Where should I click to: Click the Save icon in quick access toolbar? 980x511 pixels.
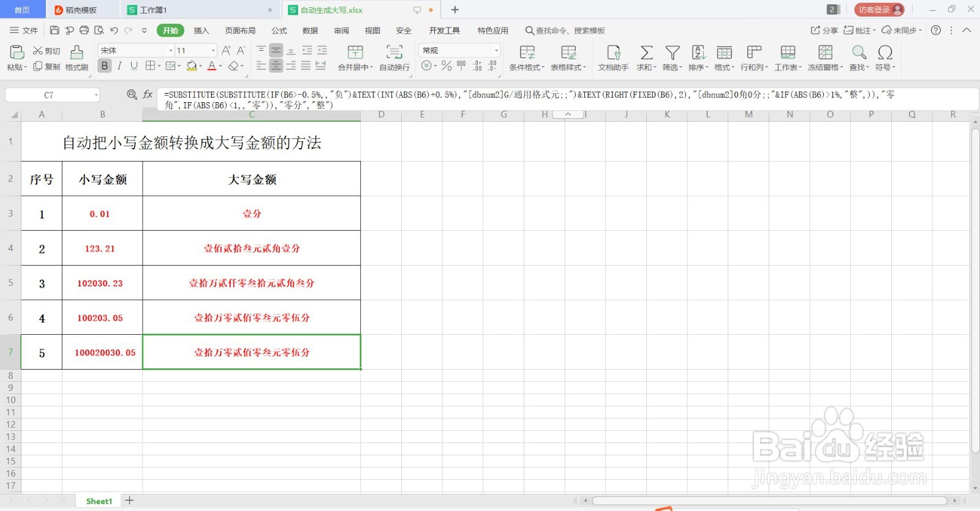[55, 31]
